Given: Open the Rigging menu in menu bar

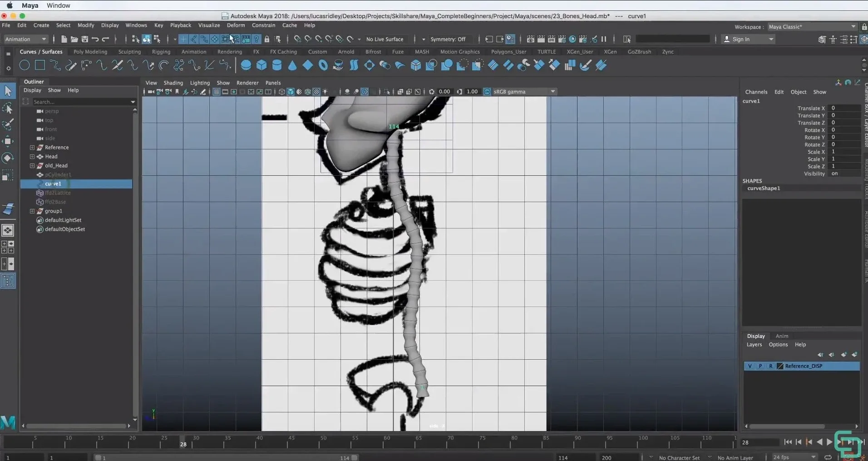Looking at the screenshot, I should click(161, 51).
